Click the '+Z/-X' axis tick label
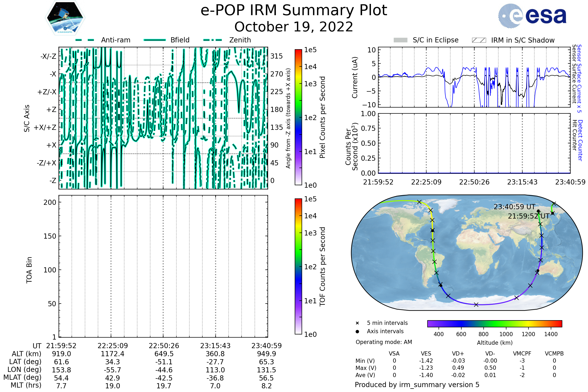588x392 pixels. pyautogui.click(x=47, y=92)
